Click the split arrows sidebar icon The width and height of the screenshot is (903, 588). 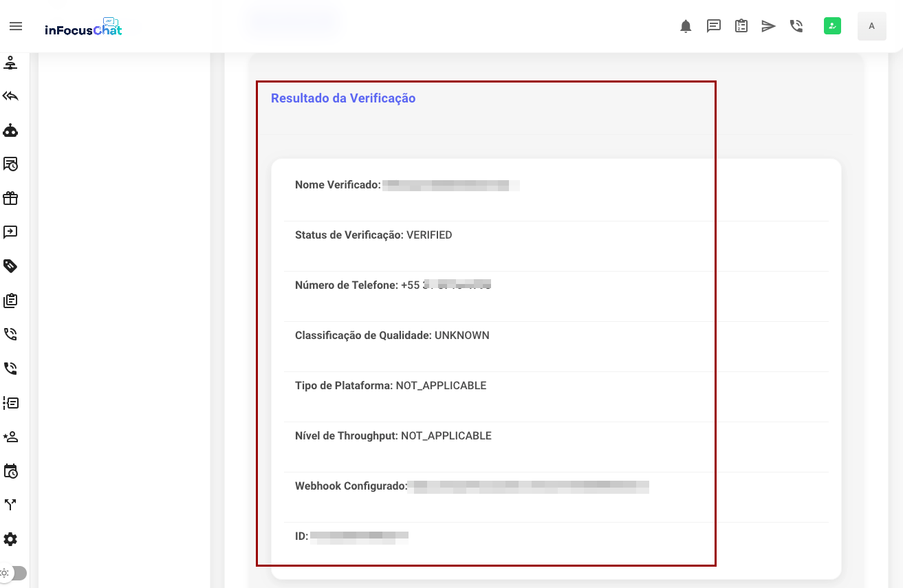(x=10, y=505)
